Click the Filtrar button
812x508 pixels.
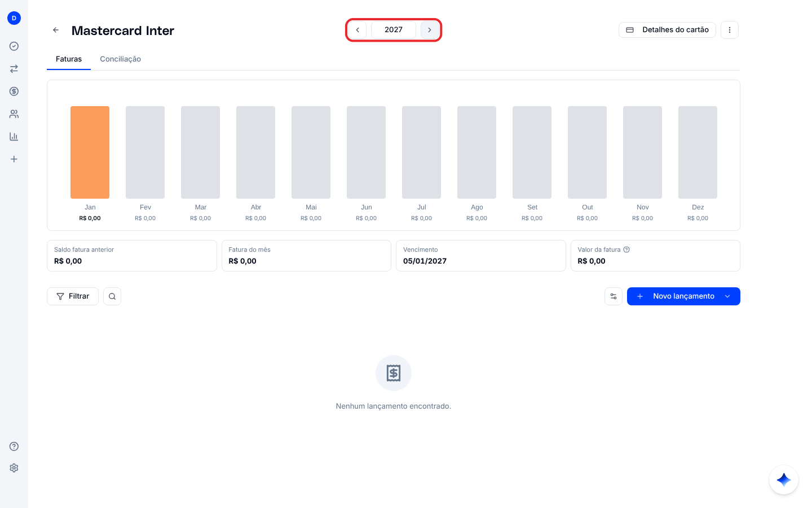73,296
